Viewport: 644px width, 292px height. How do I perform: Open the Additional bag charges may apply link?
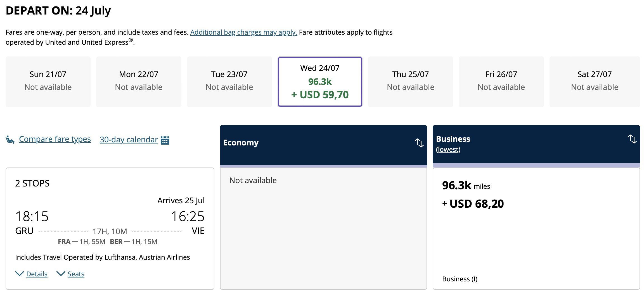243,32
